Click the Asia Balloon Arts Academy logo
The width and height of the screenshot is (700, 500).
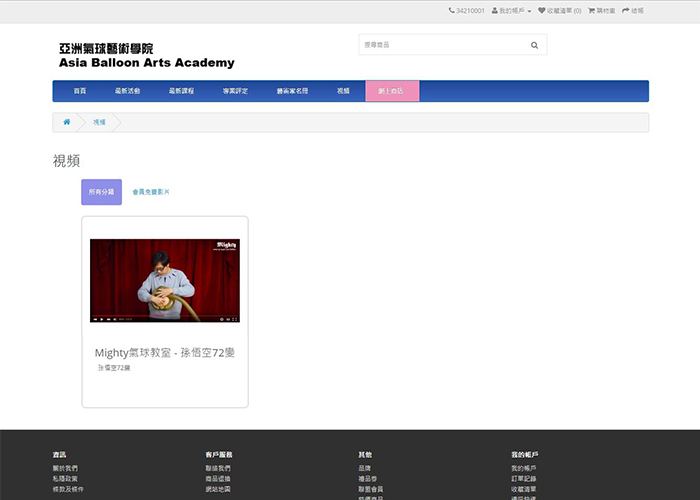[x=146, y=56]
